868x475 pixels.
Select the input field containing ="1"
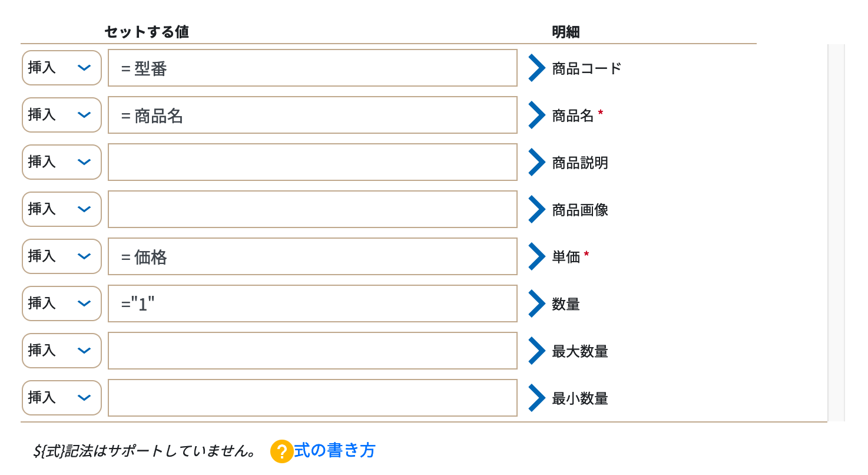(312, 304)
